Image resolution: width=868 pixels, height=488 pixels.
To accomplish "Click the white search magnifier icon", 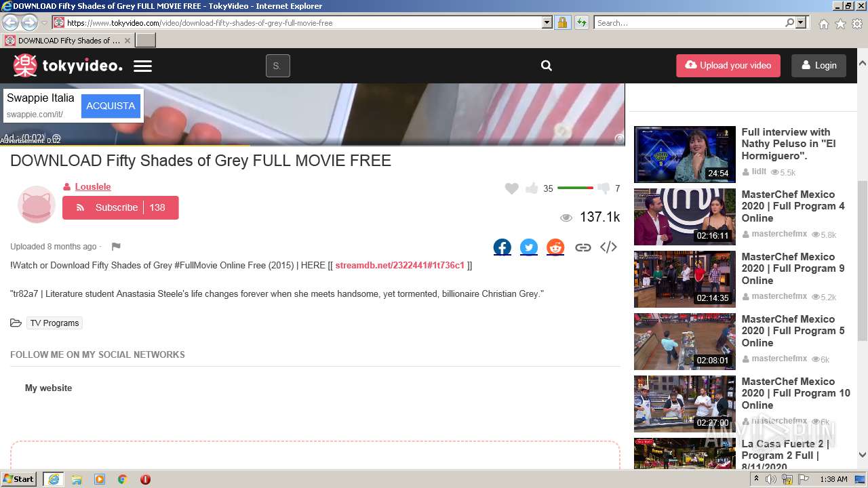I will click(x=547, y=66).
